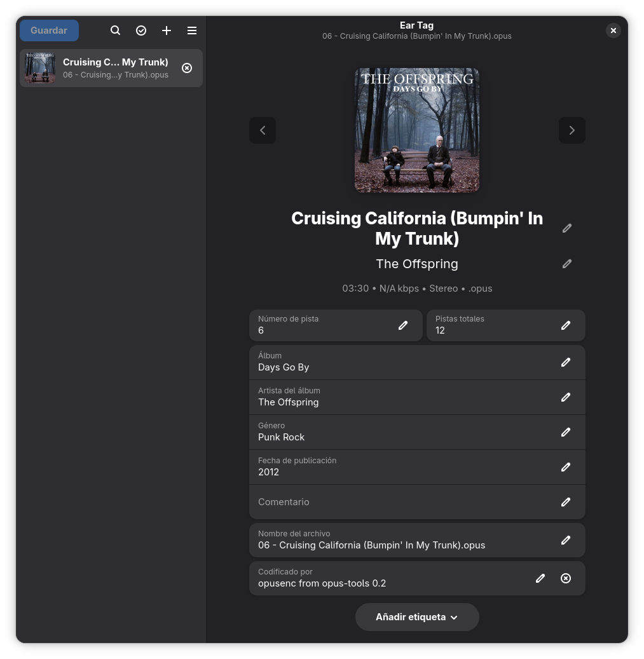Remove the Codificado por tag

[x=566, y=578]
